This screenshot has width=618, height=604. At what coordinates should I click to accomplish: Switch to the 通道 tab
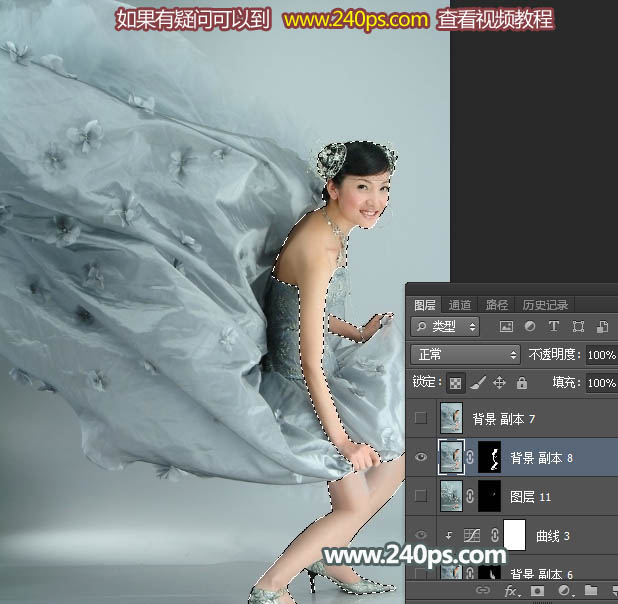[460, 305]
